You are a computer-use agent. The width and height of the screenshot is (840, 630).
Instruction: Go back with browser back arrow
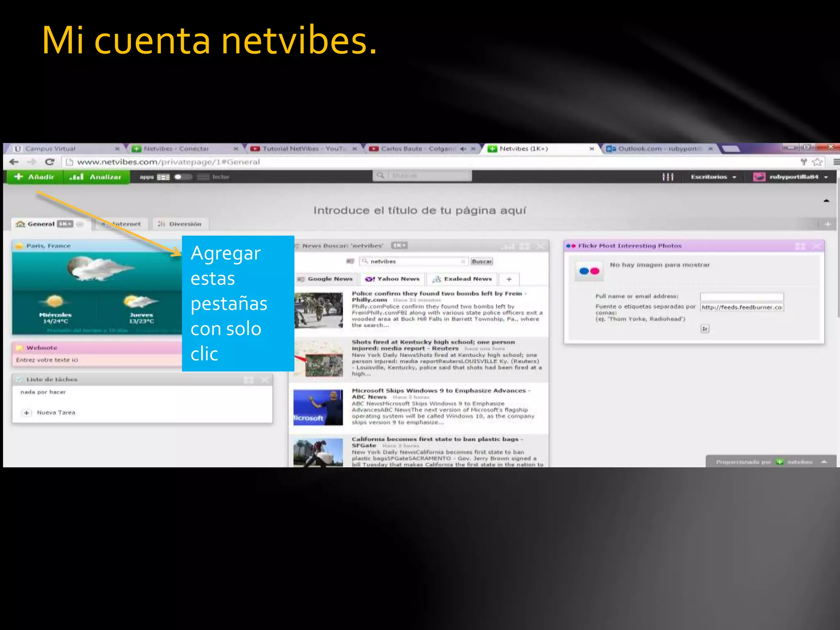click(x=14, y=162)
